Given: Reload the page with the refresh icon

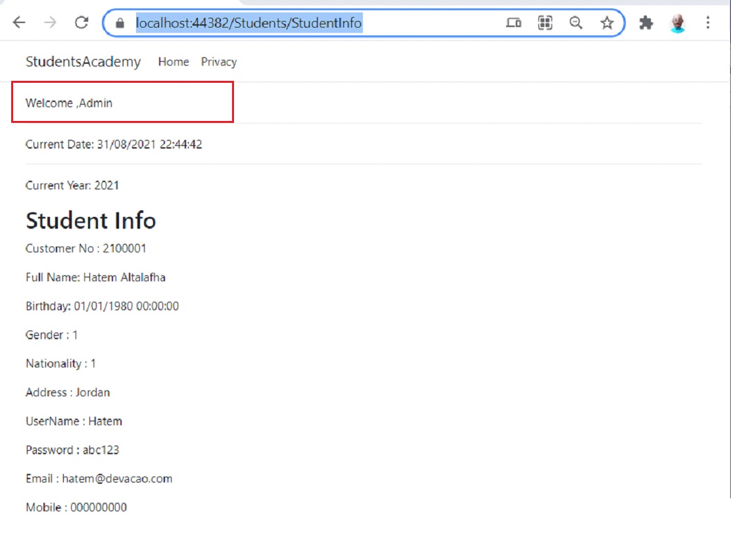Looking at the screenshot, I should click(82, 22).
